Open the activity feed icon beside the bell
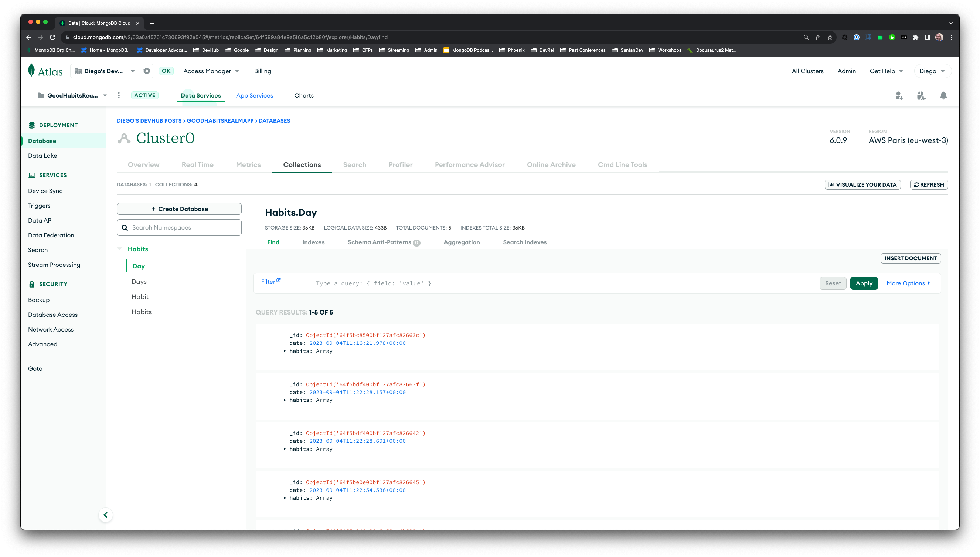Image resolution: width=980 pixels, height=557 pixels. [x=921, y=96]
